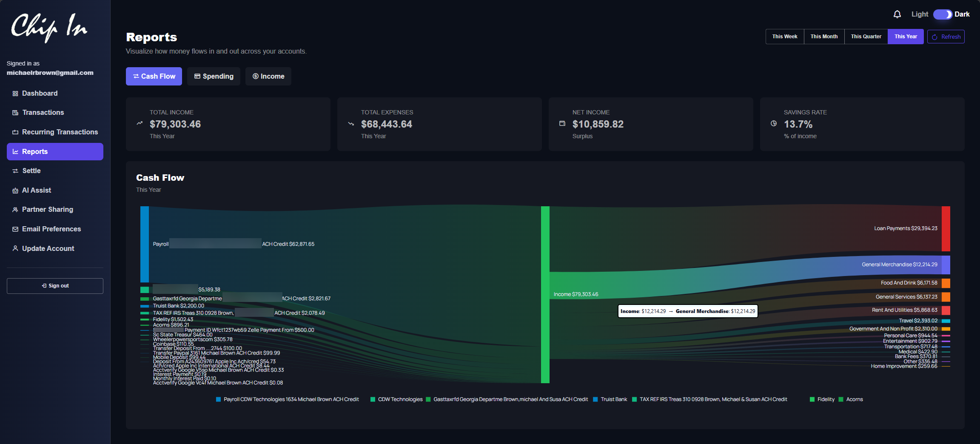
Task: Open Dashboard from the sidebar
Action: (x=55, y=94)
